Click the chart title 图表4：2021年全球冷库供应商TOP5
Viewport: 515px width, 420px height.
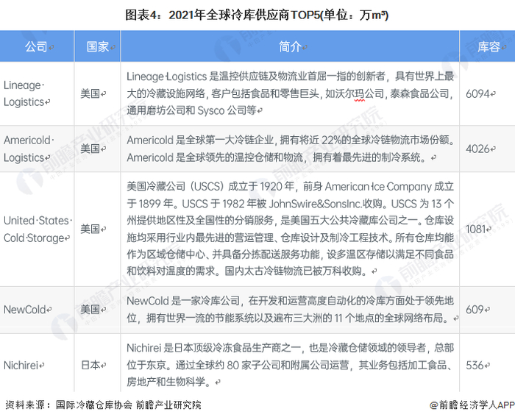coord(257,15)
